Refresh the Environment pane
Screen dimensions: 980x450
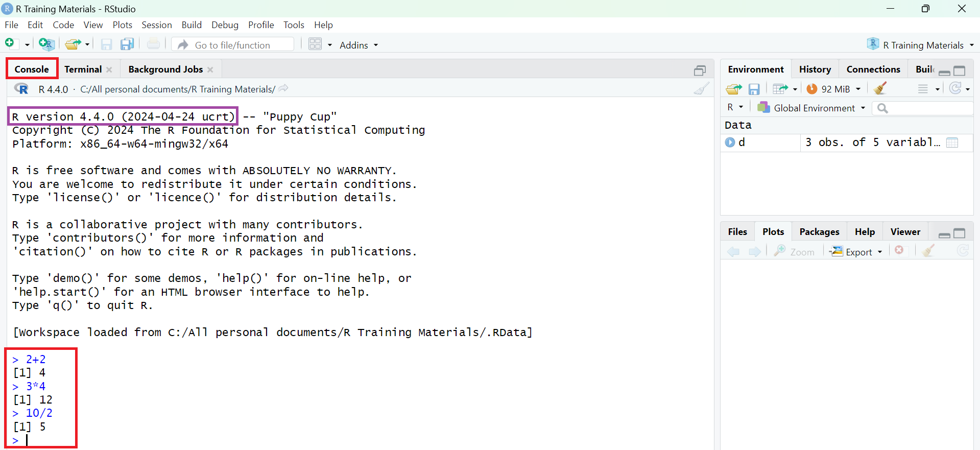(x=955, y=88)
